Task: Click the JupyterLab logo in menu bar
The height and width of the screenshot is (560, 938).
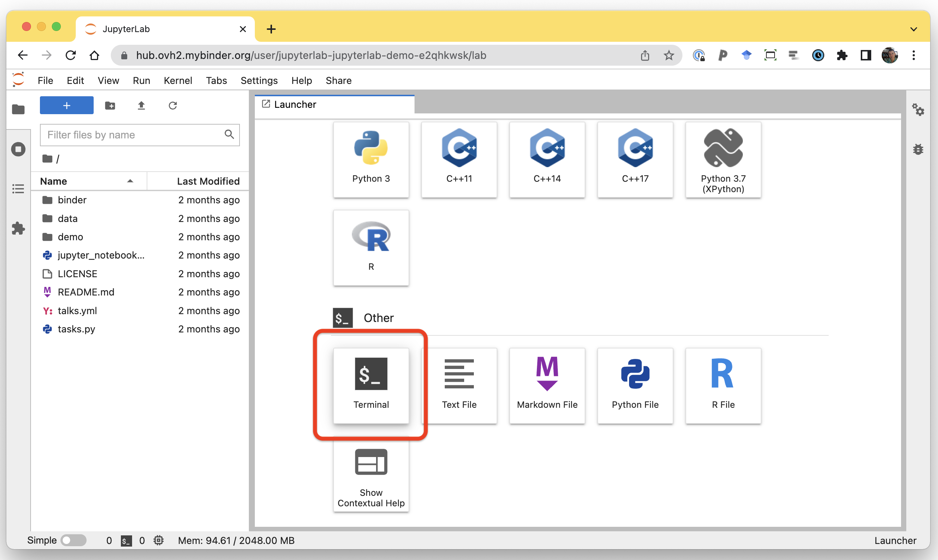Action: pyautogui.click(x=18, y=80)
